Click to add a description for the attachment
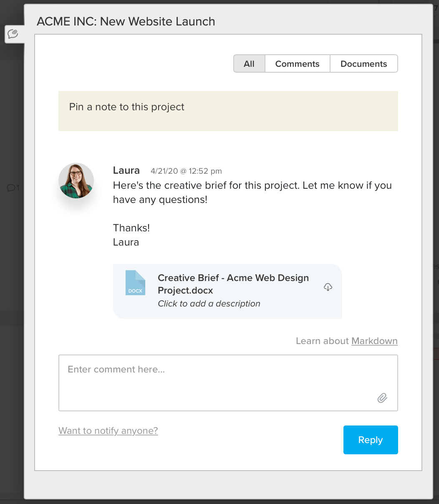Image resolution: width=439 pixels, height=504 pixels. (x=209, y=304)
